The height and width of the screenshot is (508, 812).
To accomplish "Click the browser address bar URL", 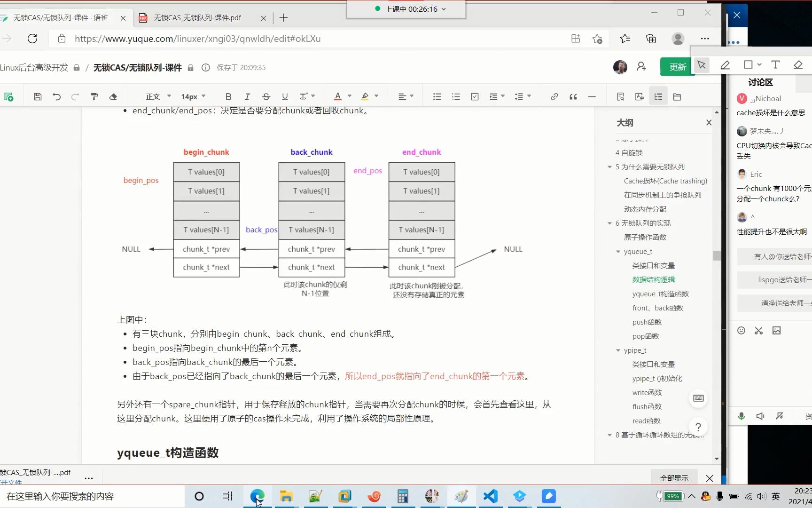I will coord(197,39).
